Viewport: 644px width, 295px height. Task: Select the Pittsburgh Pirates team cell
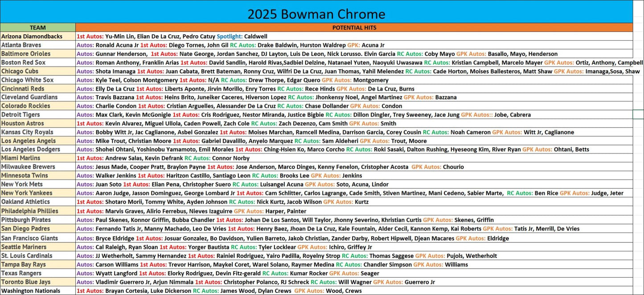[38, 220]
